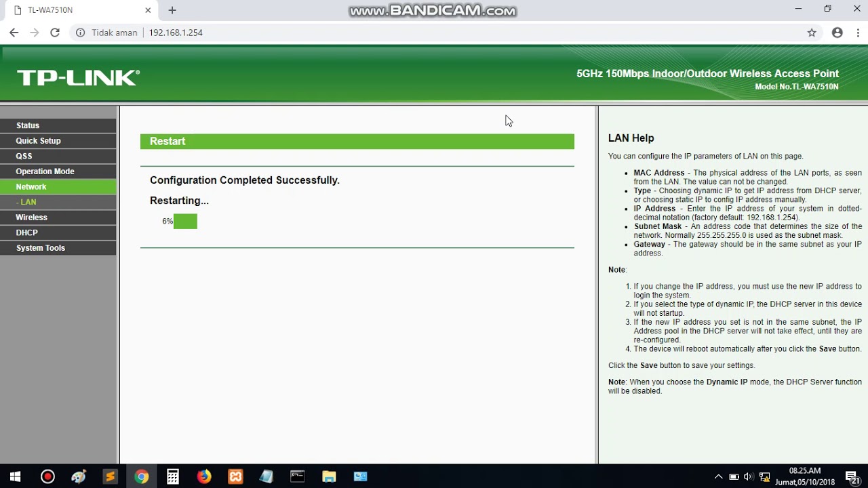Click the restart progress bar
Viewport: 868px width, 488px height.
185,222
